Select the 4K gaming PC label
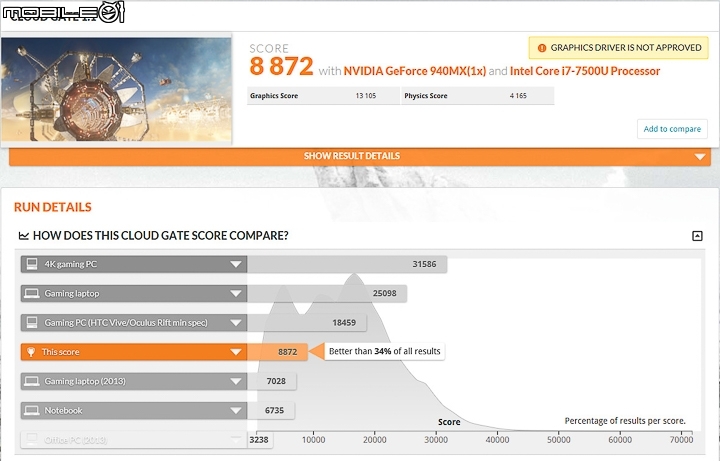 [70, 264]
